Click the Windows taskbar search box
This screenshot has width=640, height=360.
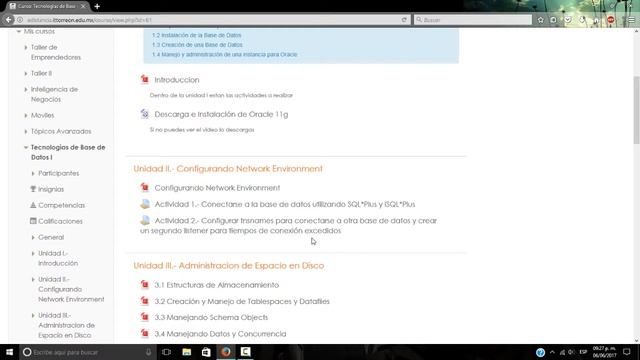(88, 352)
